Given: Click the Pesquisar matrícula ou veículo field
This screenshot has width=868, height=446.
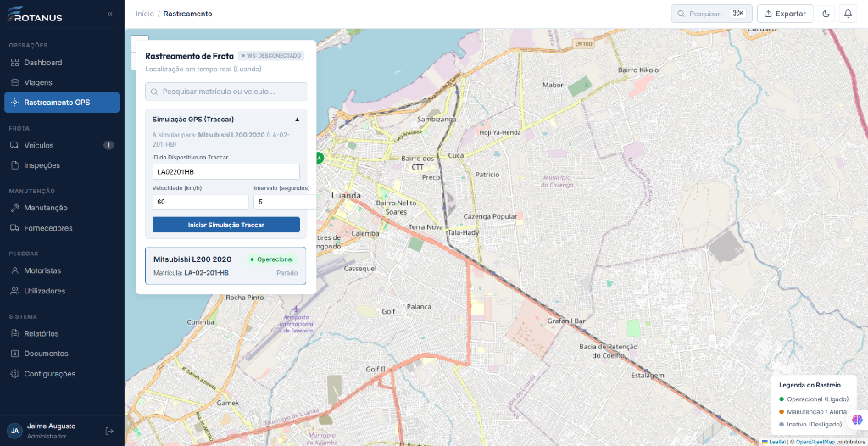Looking at the screenshot, I should click(x=225, y=92).
